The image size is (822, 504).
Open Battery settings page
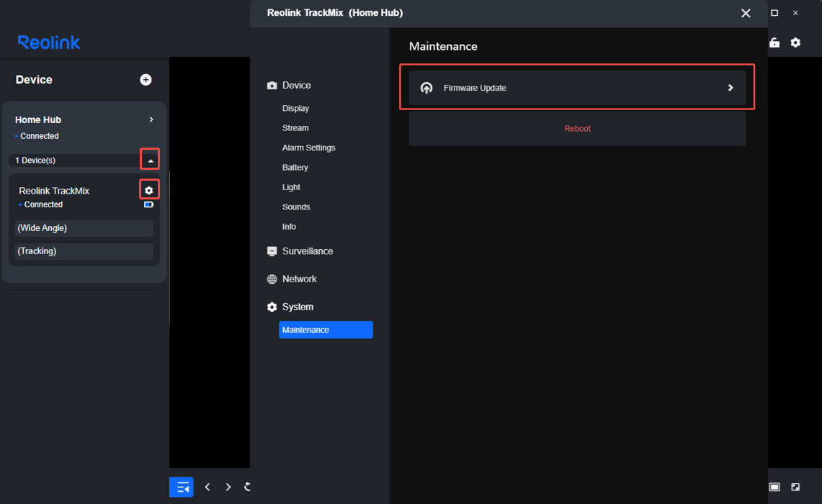[x=295, y=168]
